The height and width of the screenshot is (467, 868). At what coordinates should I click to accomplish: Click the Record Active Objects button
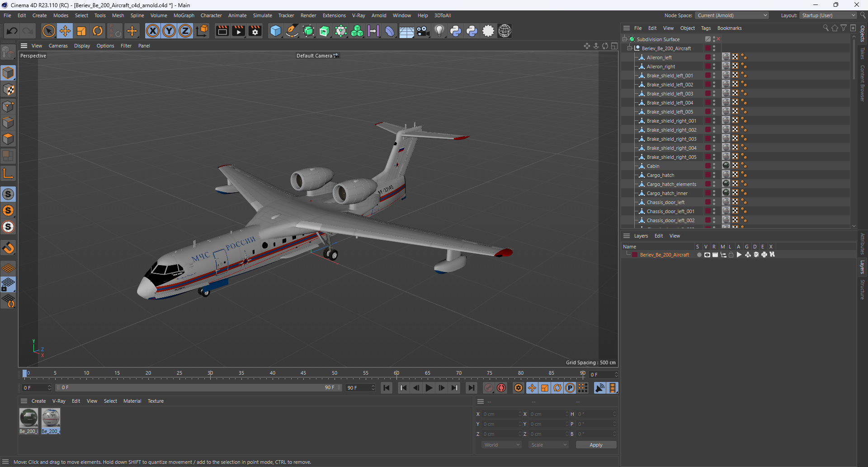tap(489, 388)
